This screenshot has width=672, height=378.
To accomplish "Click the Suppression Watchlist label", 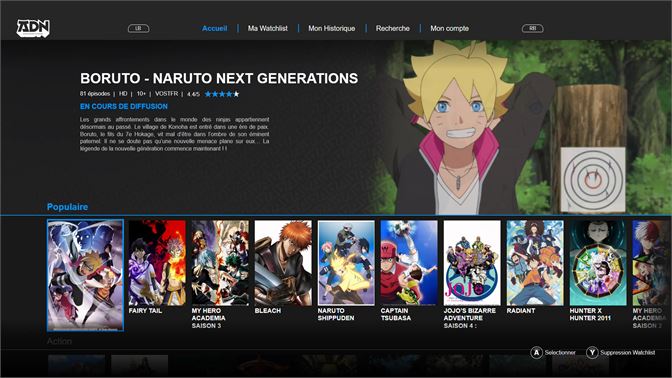I will point(628,353).
